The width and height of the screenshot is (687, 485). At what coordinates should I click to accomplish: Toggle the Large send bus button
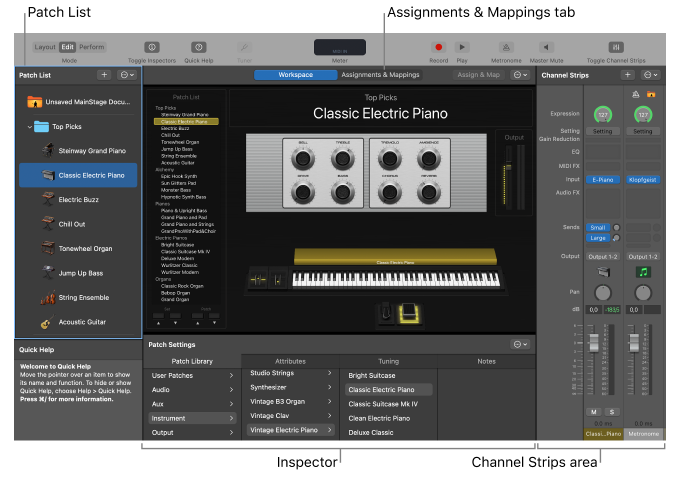click(598, 238)
